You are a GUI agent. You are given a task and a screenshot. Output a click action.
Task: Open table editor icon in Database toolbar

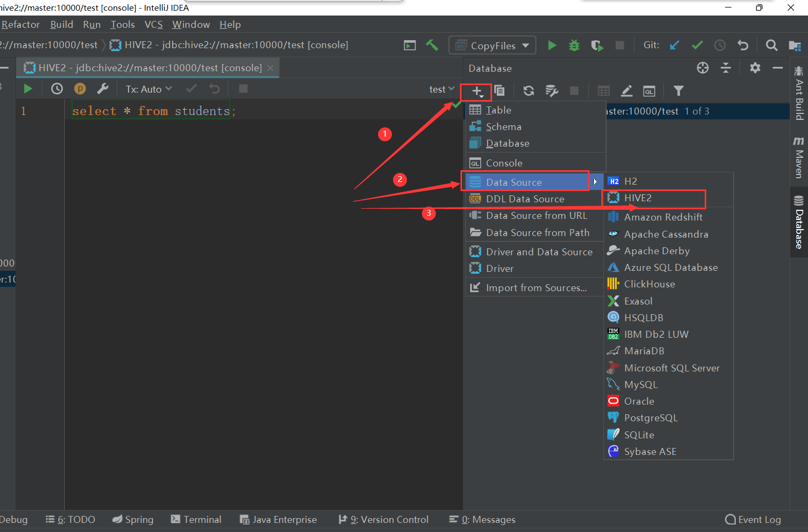click(603, 90)
